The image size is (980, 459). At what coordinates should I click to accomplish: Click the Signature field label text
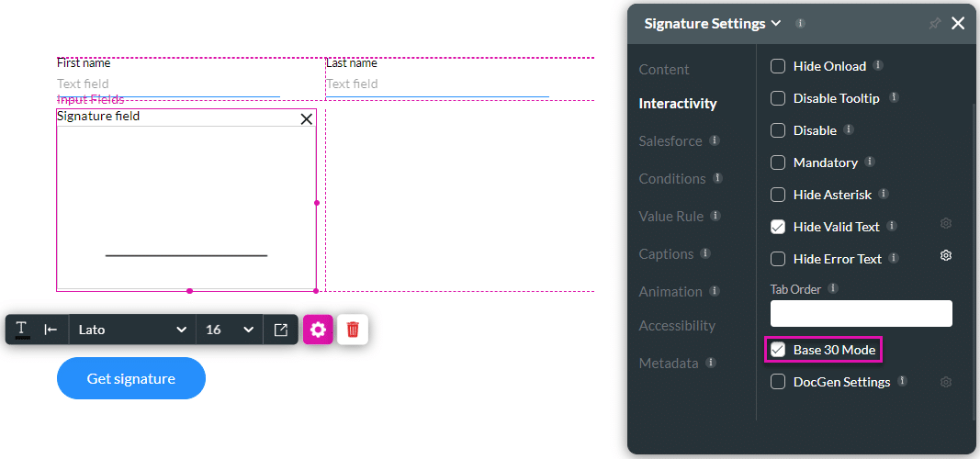coord(98,117)
